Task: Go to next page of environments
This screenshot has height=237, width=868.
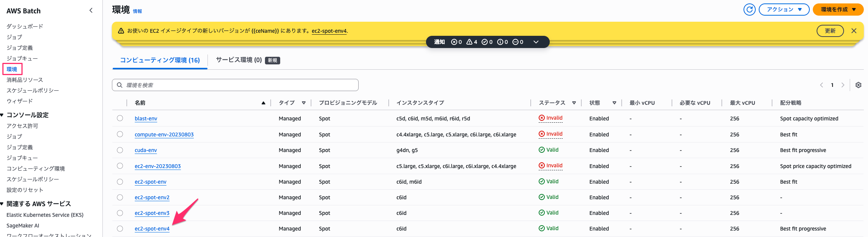Action: [842, 85]
